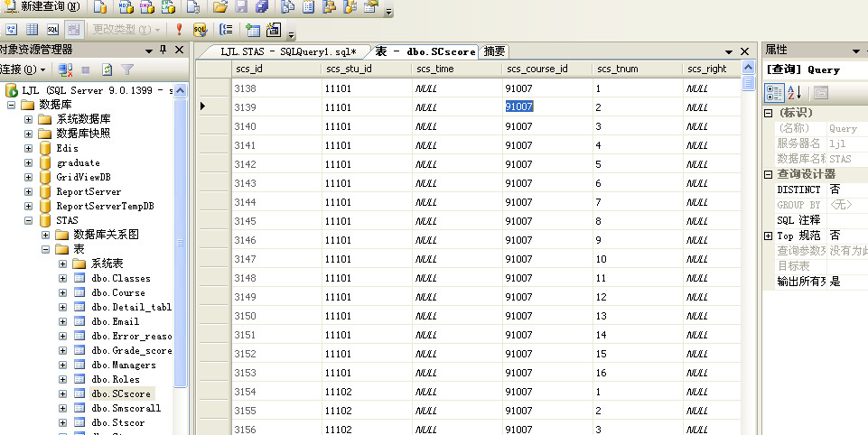Collapse the STAS database node

[x=29, y=220]
